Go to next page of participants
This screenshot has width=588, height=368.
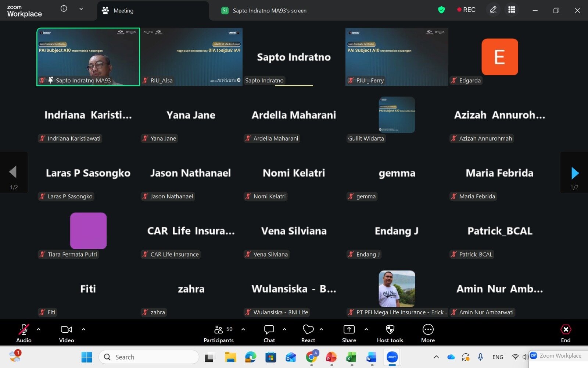point(574,173)
